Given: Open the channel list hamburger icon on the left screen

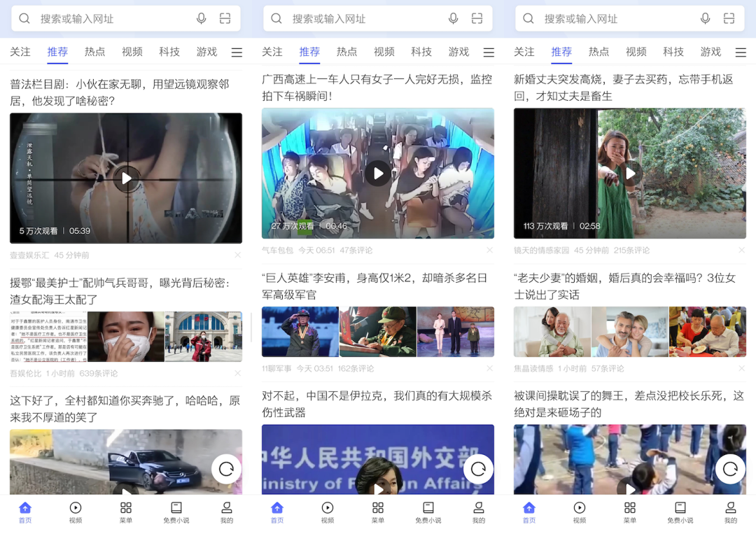Looking at the screenshot, I should [x=237, y=52].
